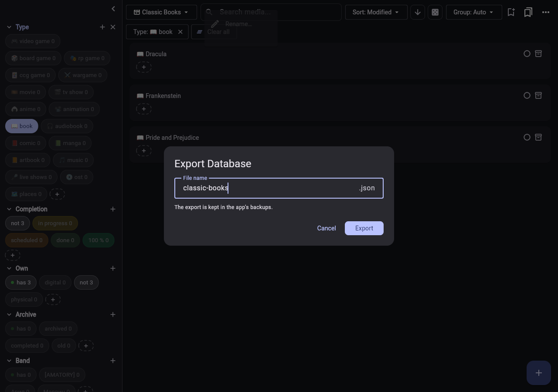Click Export in the dialog
The image size is (558, 392).
coord(364,228)
